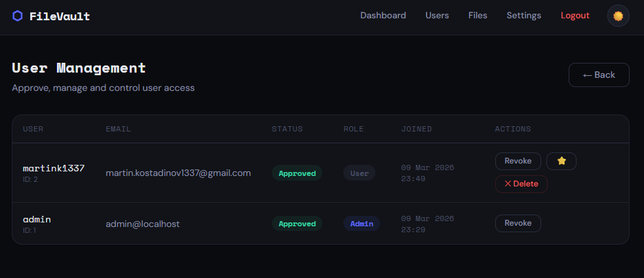
Task: Click the red Logout link
Action: click(x=575, y=16)
